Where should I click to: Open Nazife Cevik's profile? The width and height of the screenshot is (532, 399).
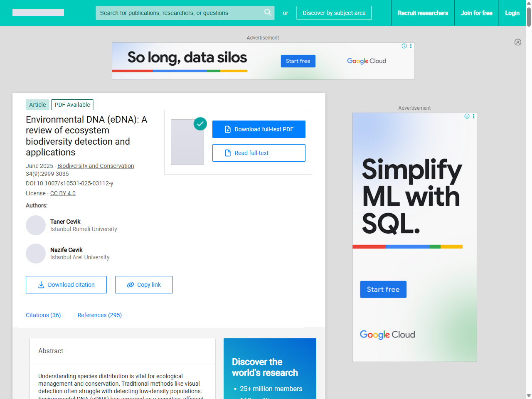pos(66,250)
